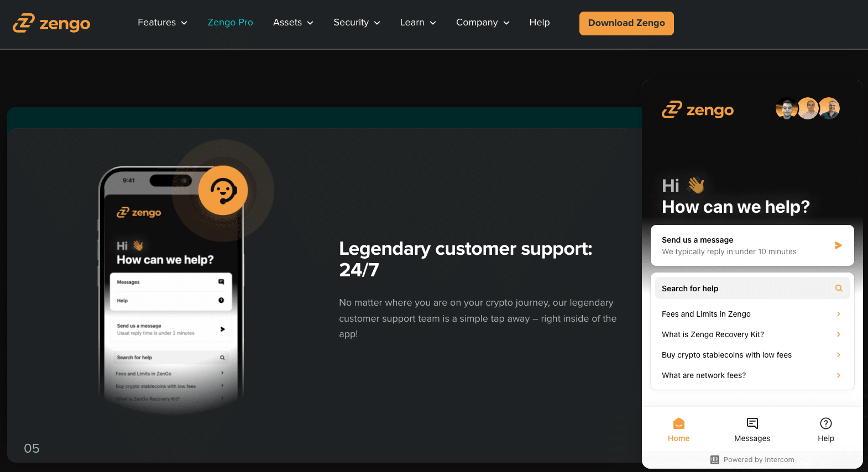Click the support team avatars
The height and width of the screenshot is (472, 868).
(x=808, y=108)
